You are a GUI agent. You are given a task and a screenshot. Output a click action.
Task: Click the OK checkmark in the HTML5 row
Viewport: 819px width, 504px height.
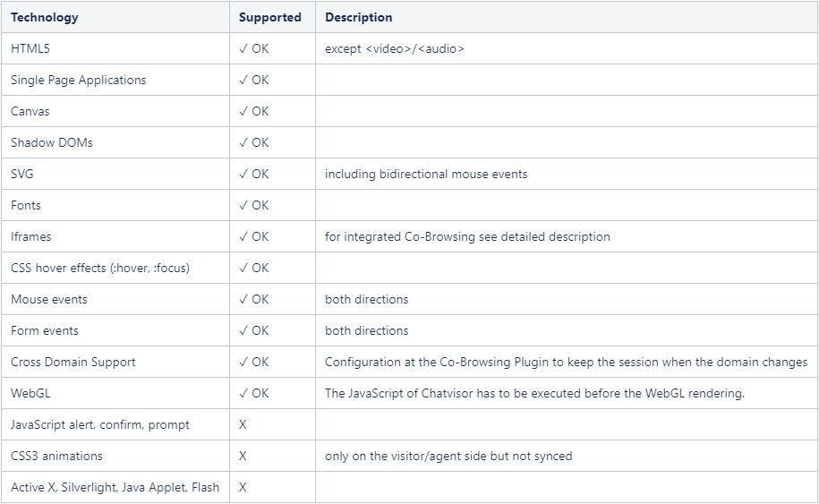coord(254,48)
